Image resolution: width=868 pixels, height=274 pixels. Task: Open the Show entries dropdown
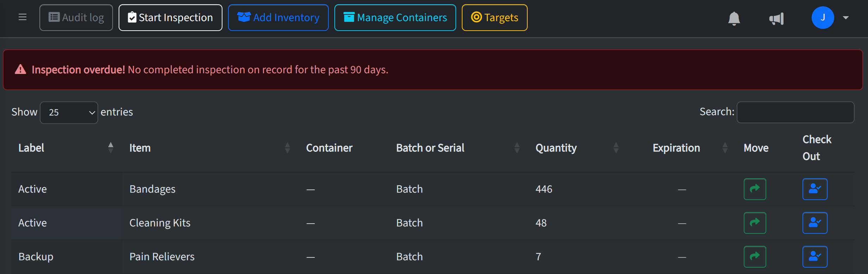pyautogui.click(x=69, y=112)
